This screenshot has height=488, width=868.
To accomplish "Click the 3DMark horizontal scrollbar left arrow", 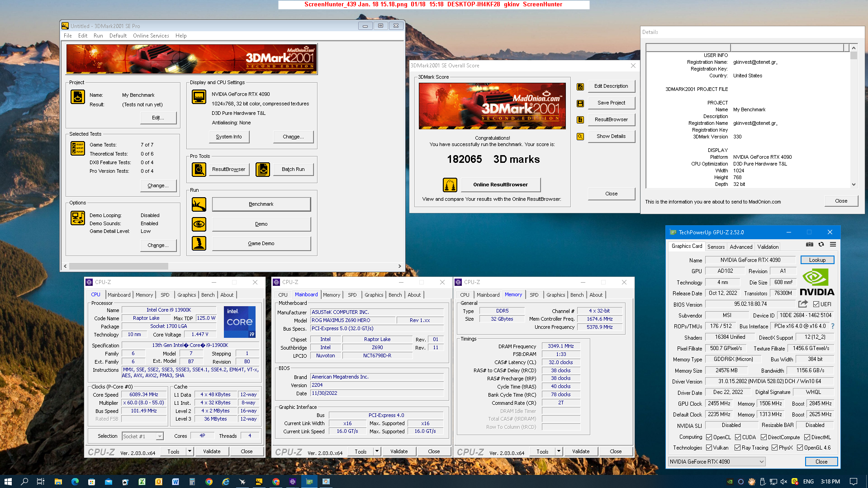I will click(x=66, y=266).
